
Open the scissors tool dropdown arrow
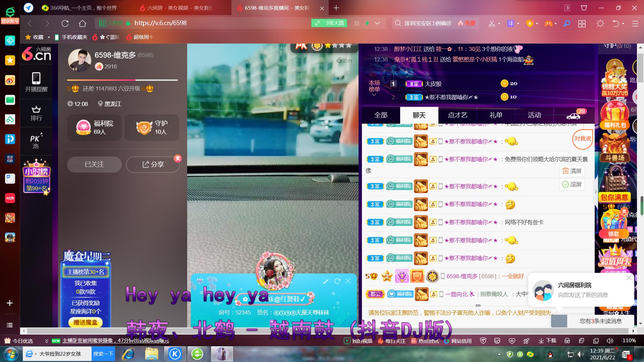click(x=499, y=23)
